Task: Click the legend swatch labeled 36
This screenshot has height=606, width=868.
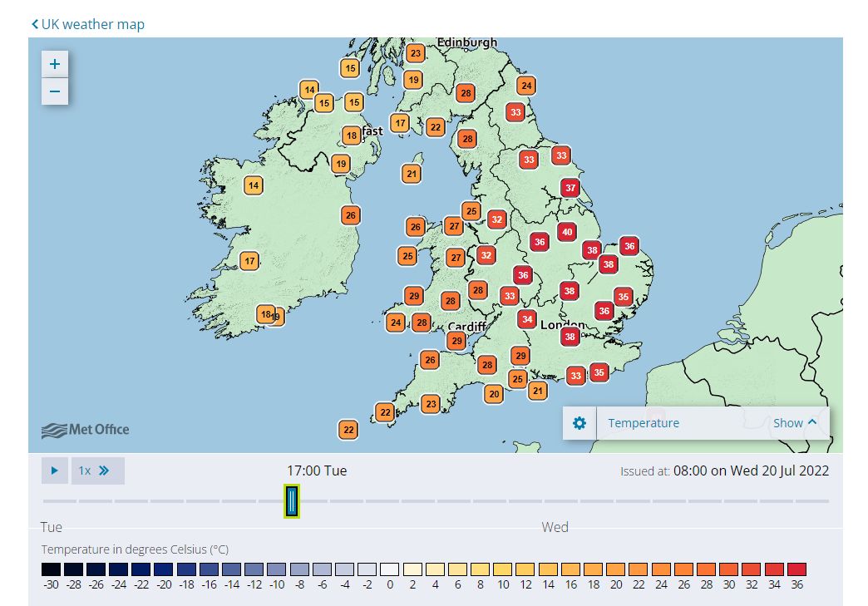Action: (796, 569)
